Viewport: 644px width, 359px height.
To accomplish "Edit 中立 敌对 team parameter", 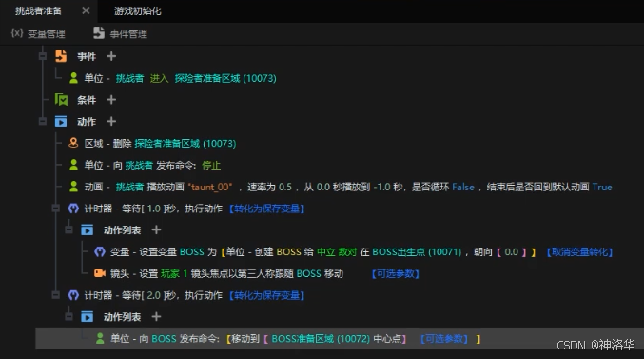I will click(x=337, y=252).
